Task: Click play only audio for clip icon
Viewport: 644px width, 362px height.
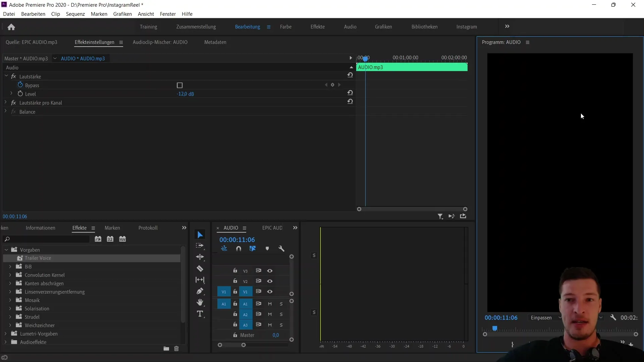Action: point(452,216)
